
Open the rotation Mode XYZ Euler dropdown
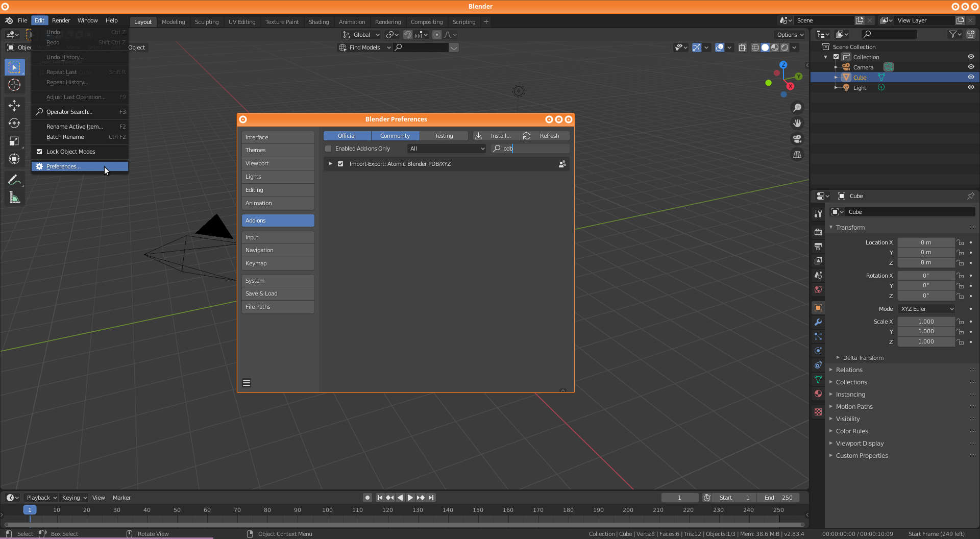[x=926, y=309]
